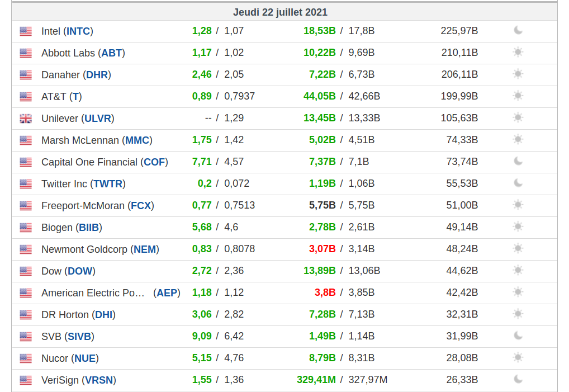This screenshot has width=569, height=392.
Task: Click the sun icon in the Unilever row
Action: [518, 117]
